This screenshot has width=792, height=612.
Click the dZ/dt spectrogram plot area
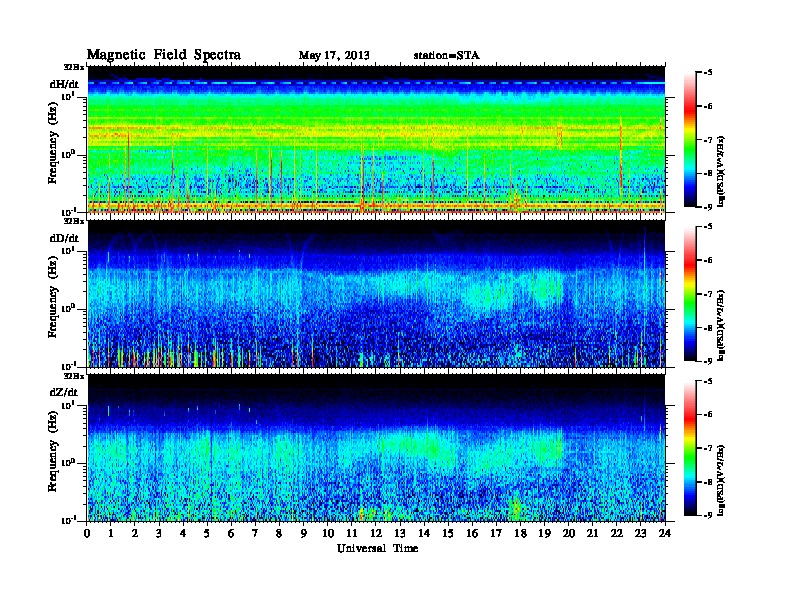coord(376,448)
